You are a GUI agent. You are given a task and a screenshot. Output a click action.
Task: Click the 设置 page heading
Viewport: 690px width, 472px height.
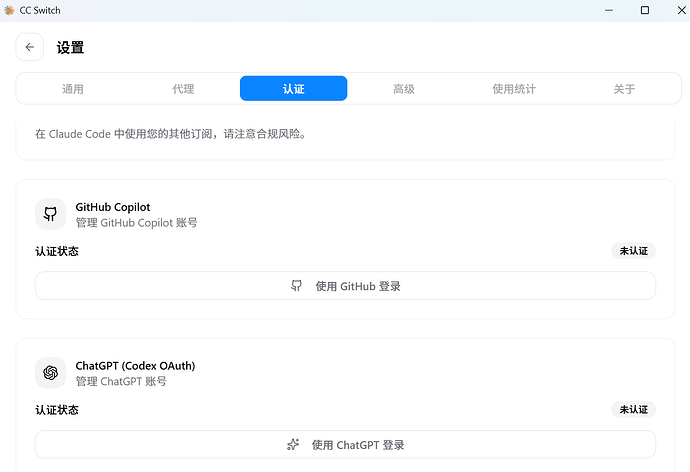(x=70, y=48)
